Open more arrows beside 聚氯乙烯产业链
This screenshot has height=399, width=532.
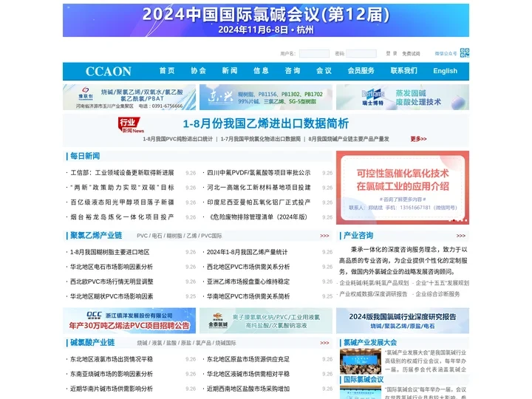[x=324, y=236]
